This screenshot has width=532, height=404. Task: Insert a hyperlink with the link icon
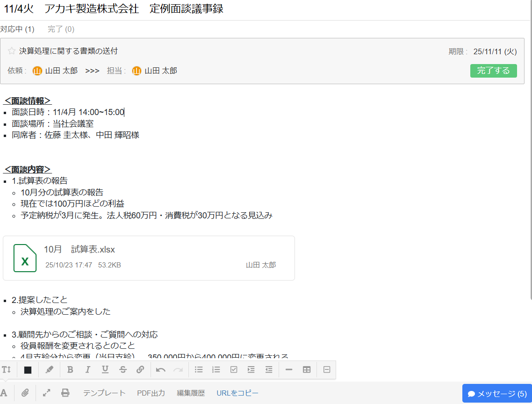pyautogui.click(x=140, y=369)
